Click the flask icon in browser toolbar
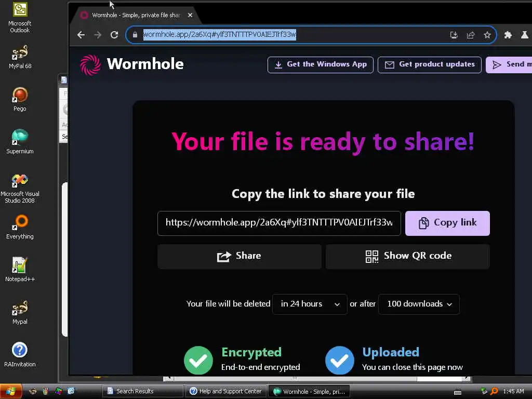The width and height of the screenshot is (532, 399). pyautogui.click(x=525, y=35)
